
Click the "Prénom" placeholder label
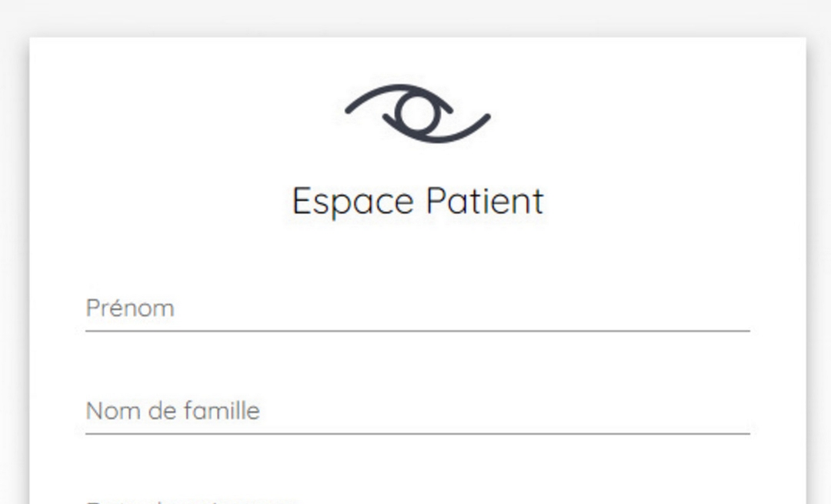click(130, 309)
